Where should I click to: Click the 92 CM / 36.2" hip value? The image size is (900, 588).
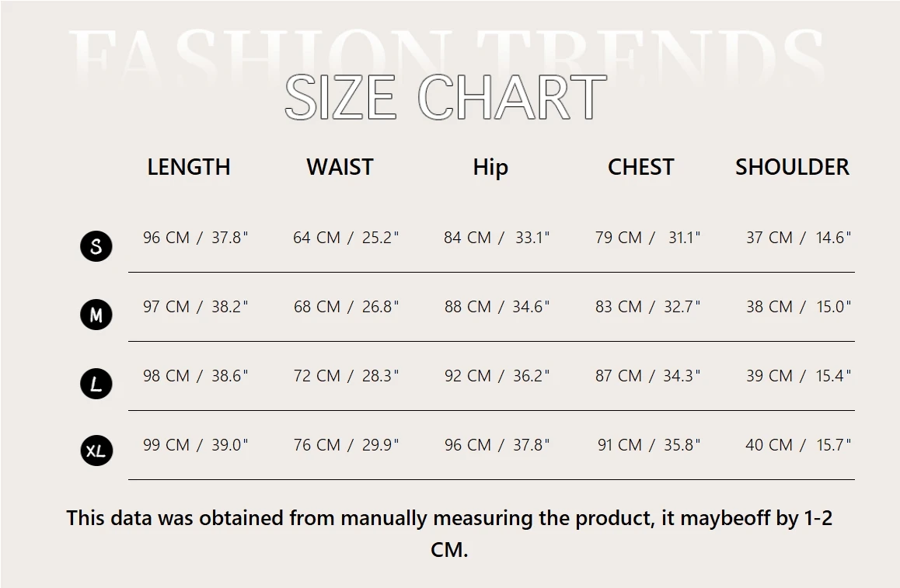pos(497,376)
